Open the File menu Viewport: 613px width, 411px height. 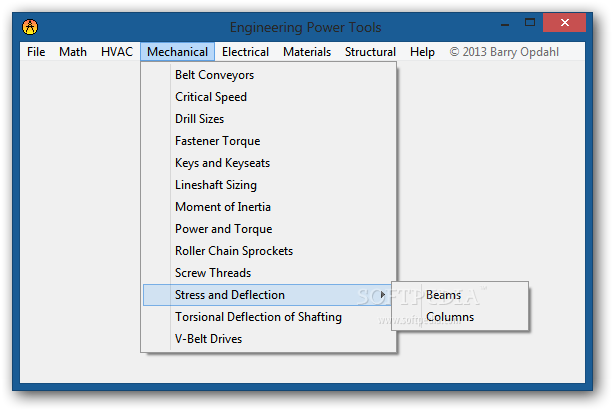[36, 52]
